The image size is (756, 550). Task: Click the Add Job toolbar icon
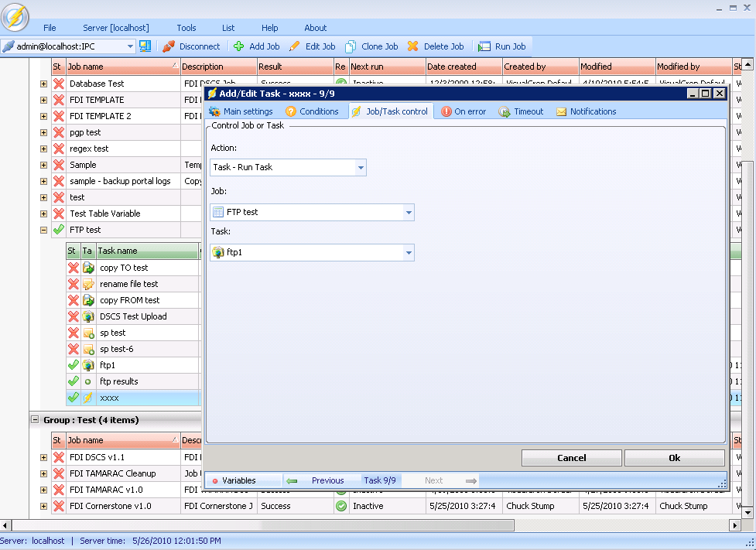(x=239, y=46)
